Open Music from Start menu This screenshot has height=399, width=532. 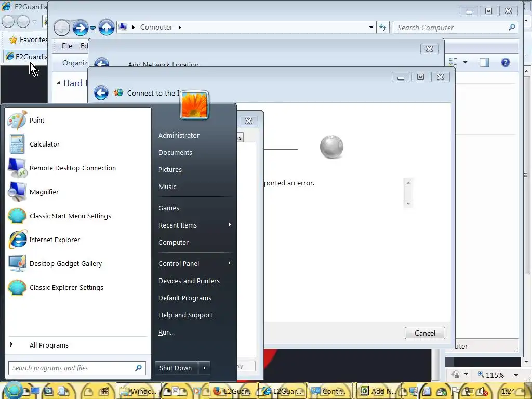click(167, 187)
